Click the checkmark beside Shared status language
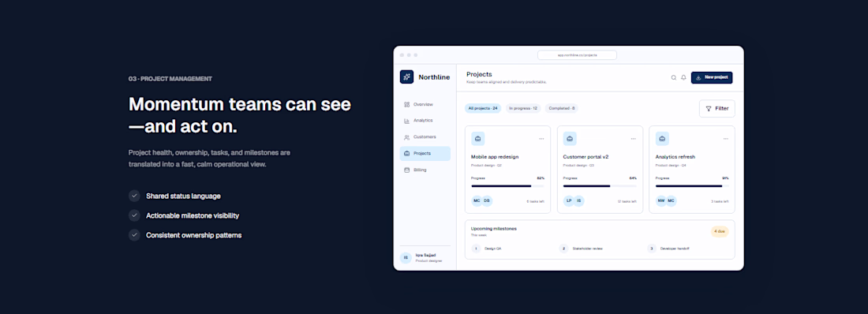The width and height of the screenshot is (868, 314). coord(134,196)
